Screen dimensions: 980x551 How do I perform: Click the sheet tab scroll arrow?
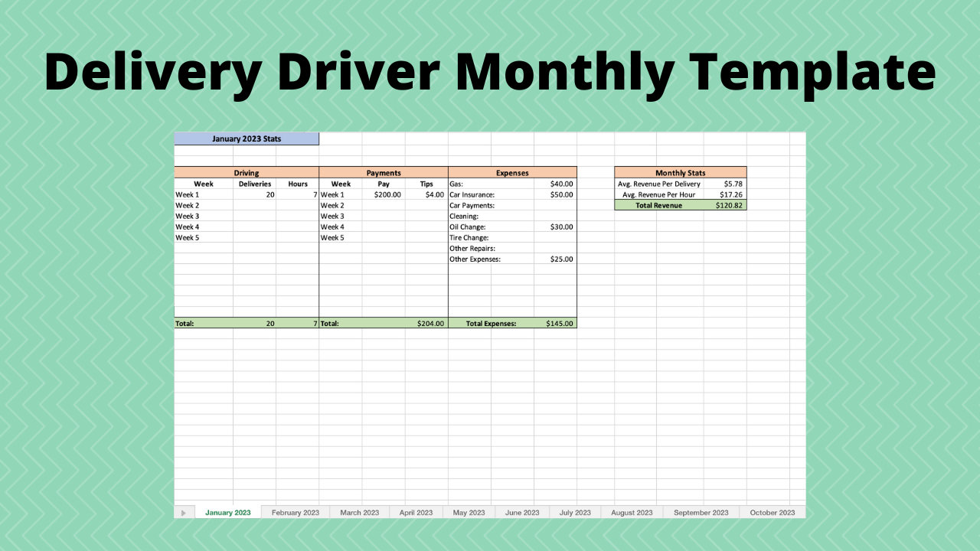point(184,512)
